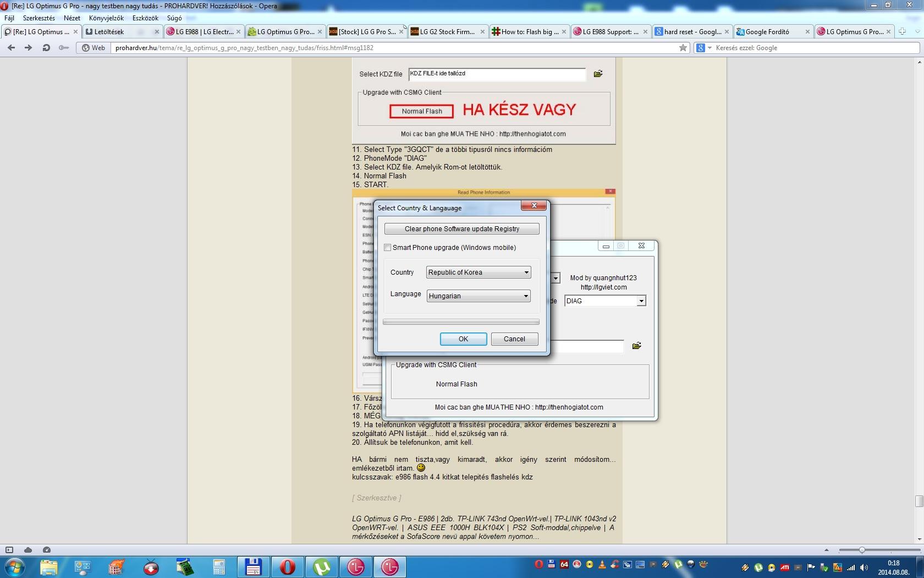Click the Select KDZ file path field
This screenshot has width=924, height=578.
[x=497, y=74]
